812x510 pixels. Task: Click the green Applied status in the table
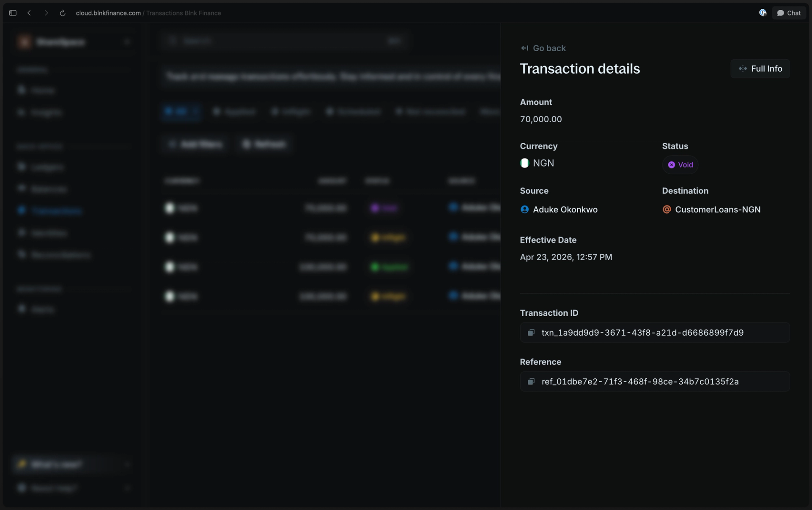(x=389, y=267)
